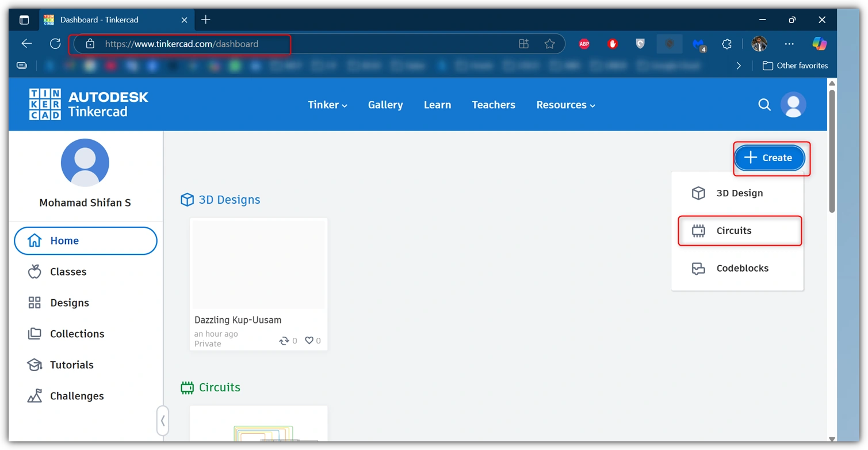
Task: Click the Autodesk Tinkercad logo
Action: [89, 104]
